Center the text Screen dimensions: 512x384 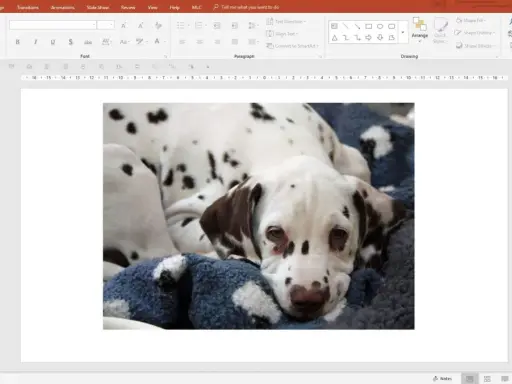pyautogui.click(x=199, y=42)
